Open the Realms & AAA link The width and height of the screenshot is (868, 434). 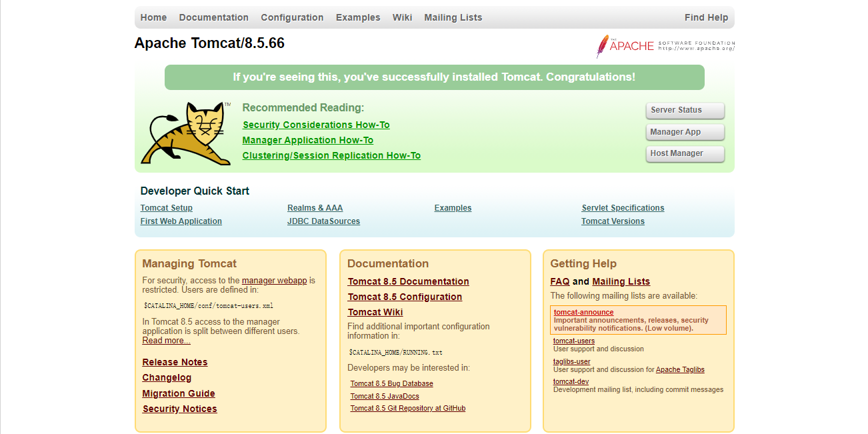tap(315, 208)
